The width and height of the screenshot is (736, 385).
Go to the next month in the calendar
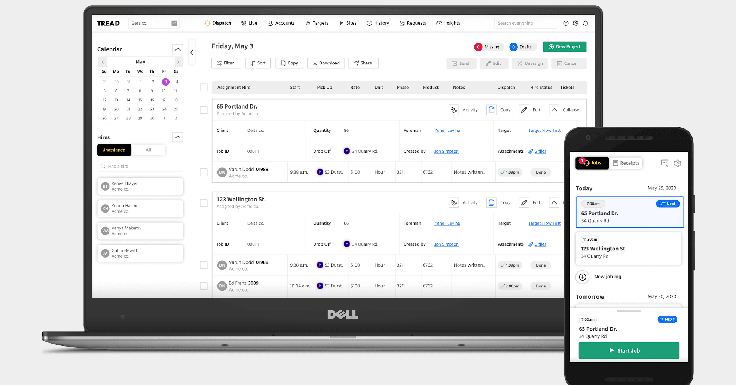pyautogui.click(x=178, y=62)
